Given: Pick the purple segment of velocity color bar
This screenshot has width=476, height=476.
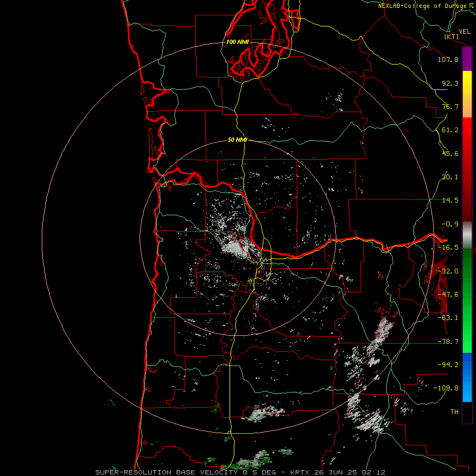Looking at the screenshot, I should [x=467, y=59].
